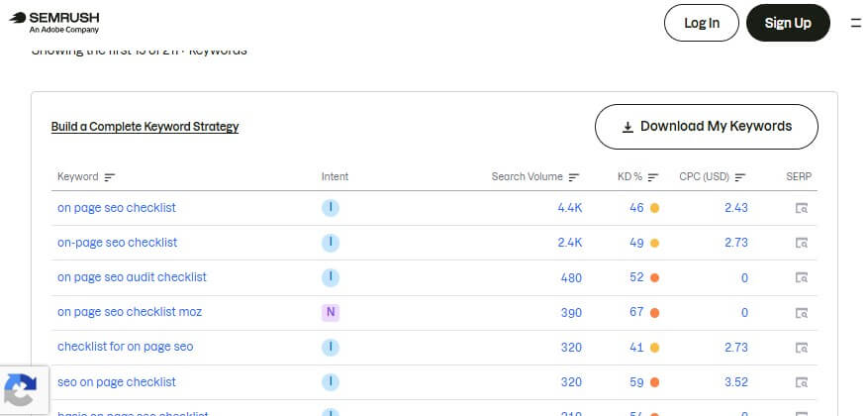Open Build a Complete Keyword Strategy link
The image size is (868, 416).
coord(145,127)
